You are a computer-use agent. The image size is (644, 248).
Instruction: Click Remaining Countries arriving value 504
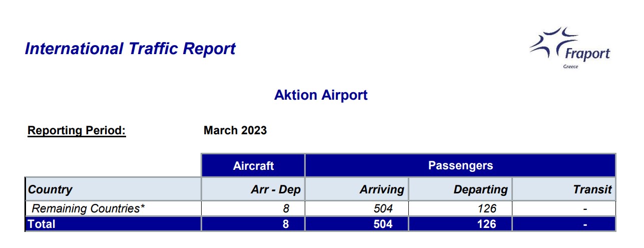pos(357,208)
